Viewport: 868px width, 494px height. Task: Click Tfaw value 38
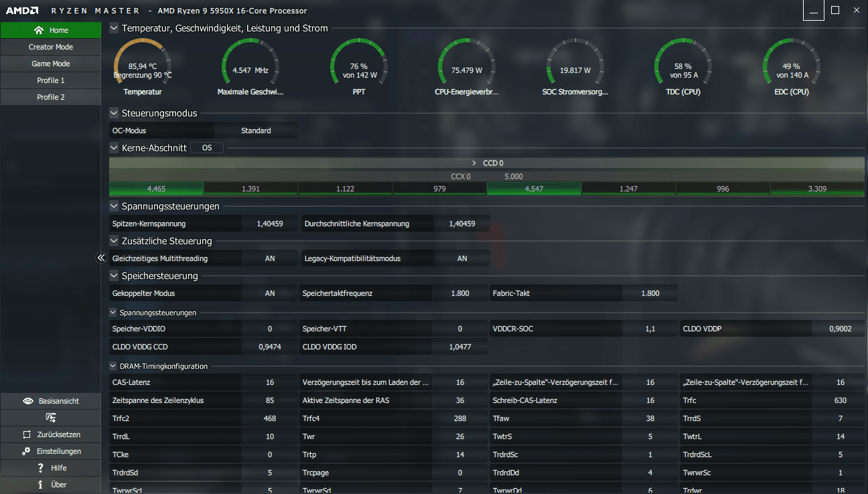pos(650,418)
